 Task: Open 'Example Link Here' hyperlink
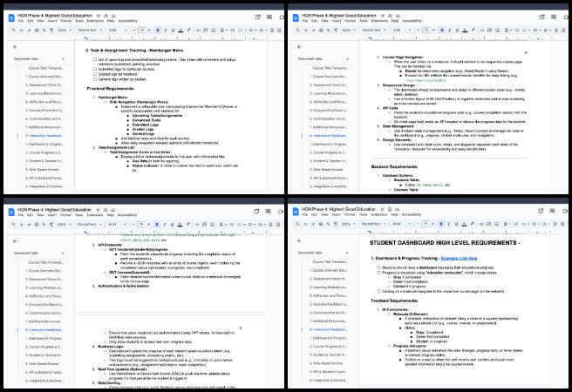click(x=459, y=258)
